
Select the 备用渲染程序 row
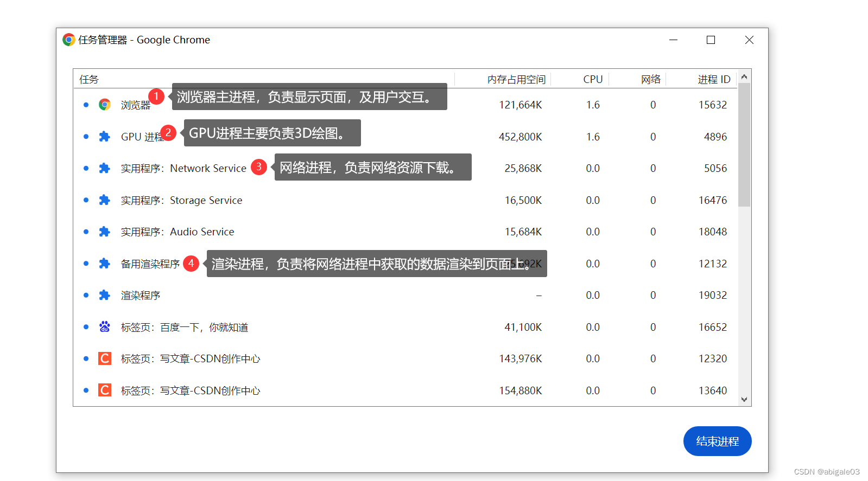click(406, 264)
